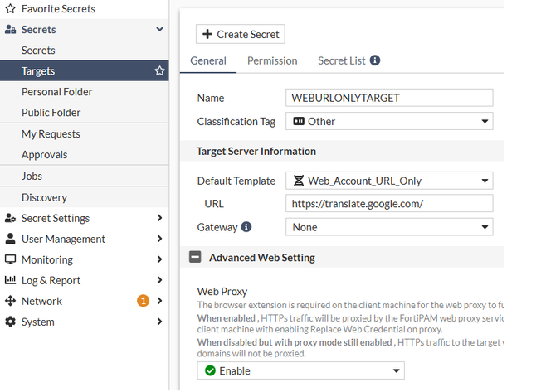Click the Favorite Secrets star icon
The width and height of the screenshot is (541, 392).
[10, 9]
